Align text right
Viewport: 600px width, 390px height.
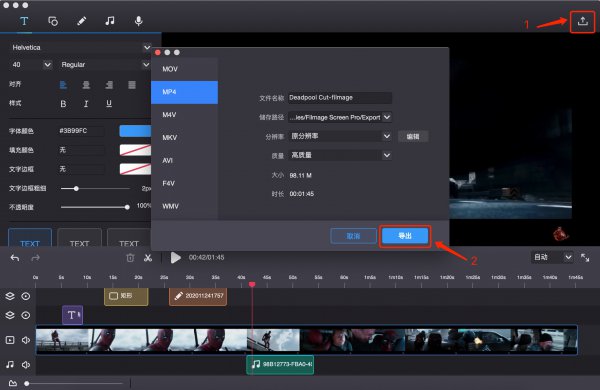(x=109, y=85)
